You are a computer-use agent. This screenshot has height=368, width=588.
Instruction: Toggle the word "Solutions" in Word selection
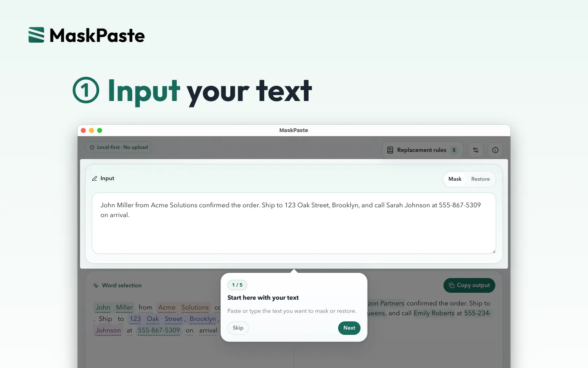[x=195, y=307]
